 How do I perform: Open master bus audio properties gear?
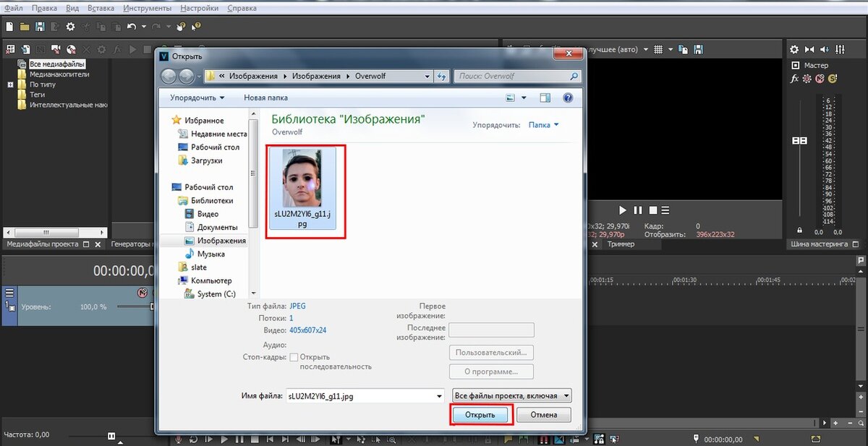[794, 50]
